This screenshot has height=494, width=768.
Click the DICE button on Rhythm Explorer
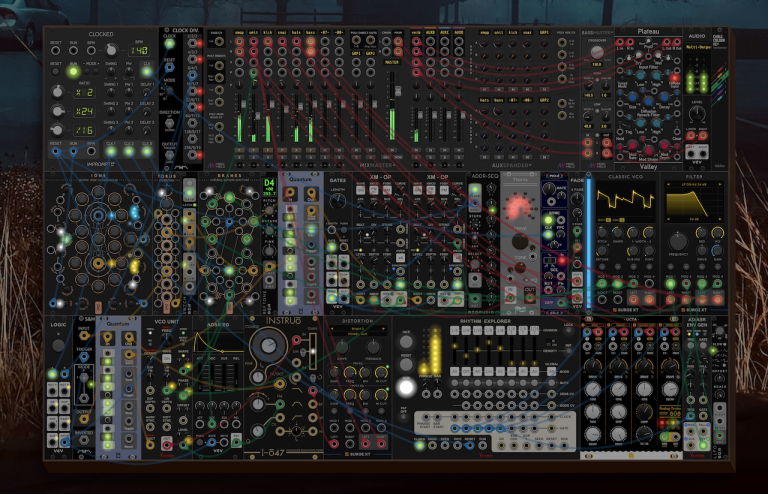[x=406, y=342]
